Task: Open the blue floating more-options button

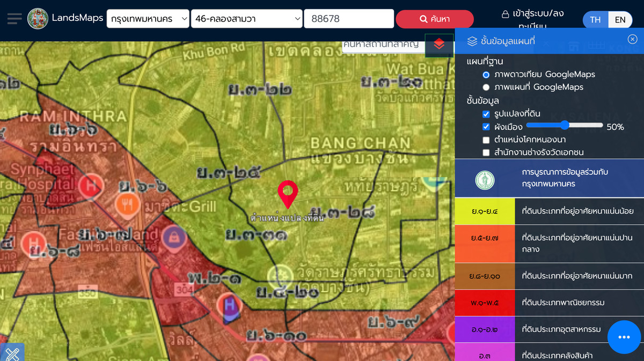Action: click(x=623, y=337)
